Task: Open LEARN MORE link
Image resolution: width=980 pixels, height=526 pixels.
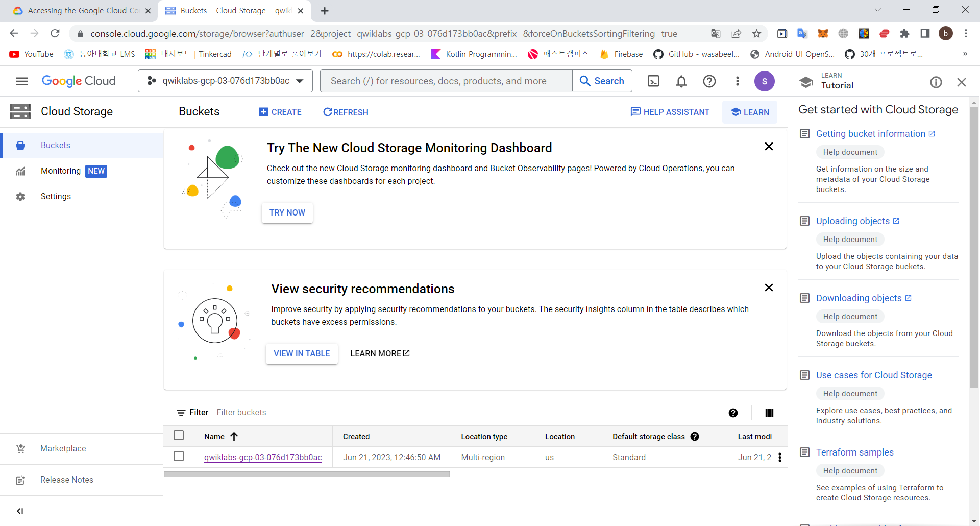Action: [x=380, y=354]
